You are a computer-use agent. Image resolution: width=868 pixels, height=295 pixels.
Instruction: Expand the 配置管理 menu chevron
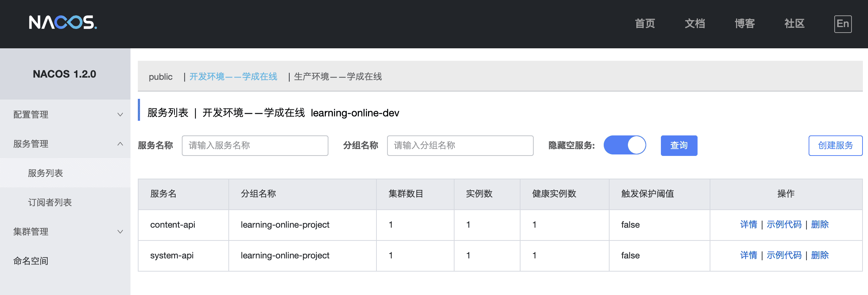coord(120,115)
